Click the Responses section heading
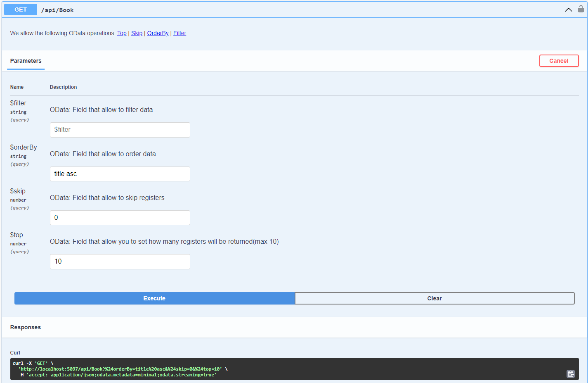 tap(26, 327)
